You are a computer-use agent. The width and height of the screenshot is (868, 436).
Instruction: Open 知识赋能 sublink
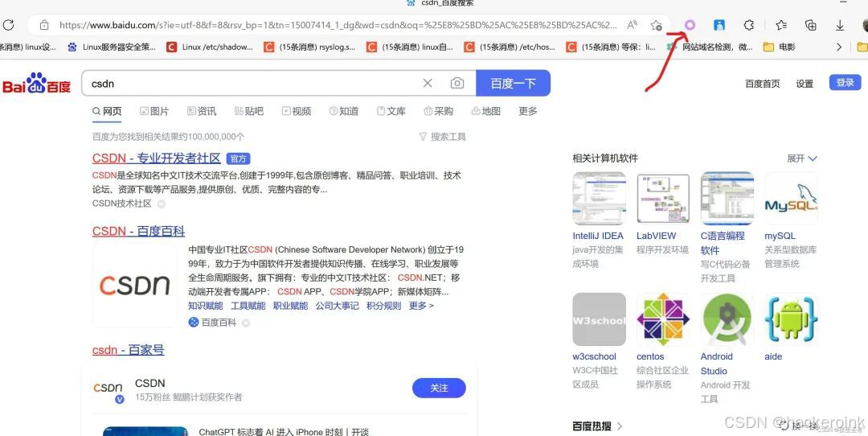click(206, 306)
